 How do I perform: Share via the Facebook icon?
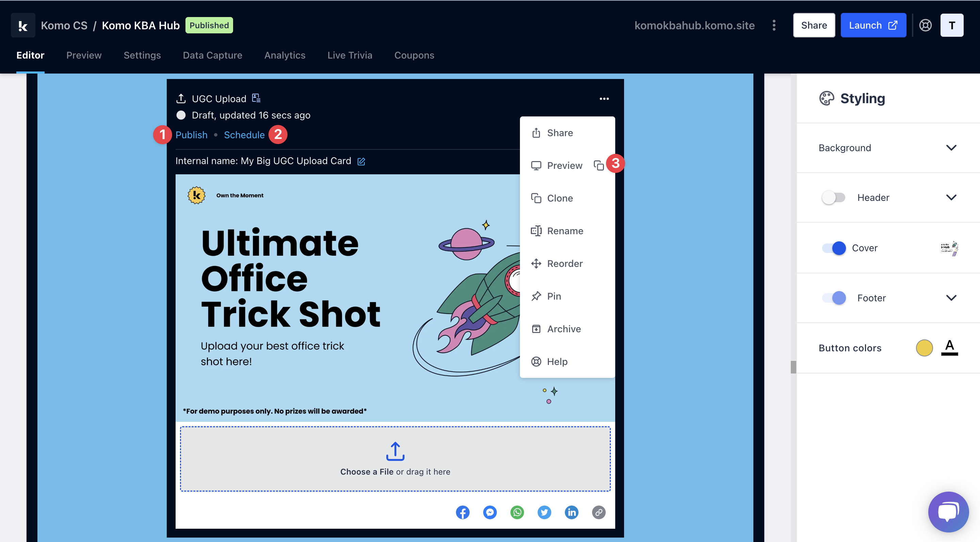(x=463, y=512)
